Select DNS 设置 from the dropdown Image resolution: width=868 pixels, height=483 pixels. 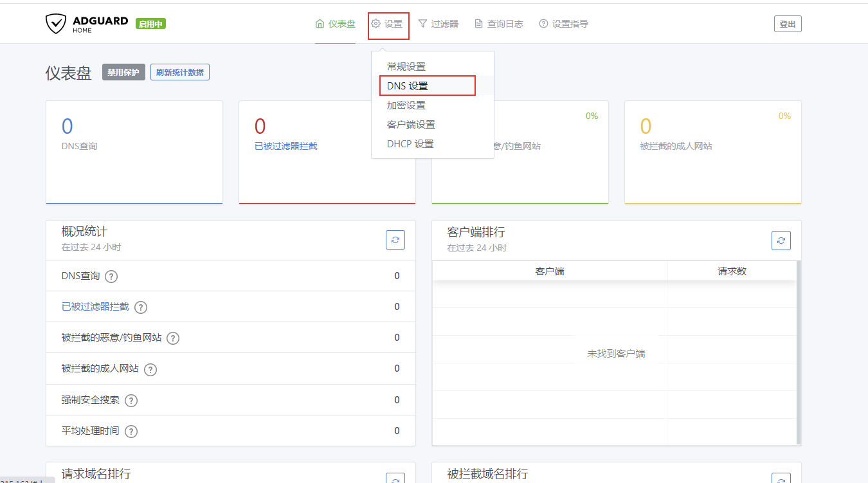[432, 86]
